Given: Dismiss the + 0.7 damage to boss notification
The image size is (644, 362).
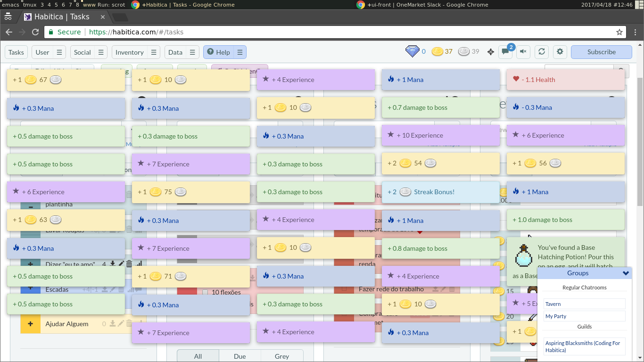Looking at the screenshot, I should (440, 107).
